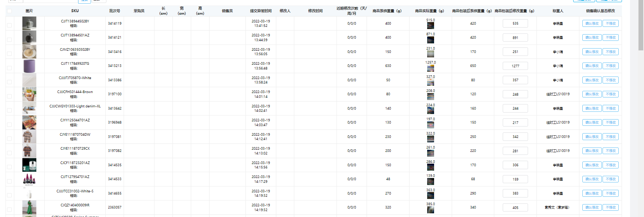Image resolution: width=644 pixels, height=217 pixels.
Task: Focus the modified weight field with 159
Action: [x=515, y=179]
